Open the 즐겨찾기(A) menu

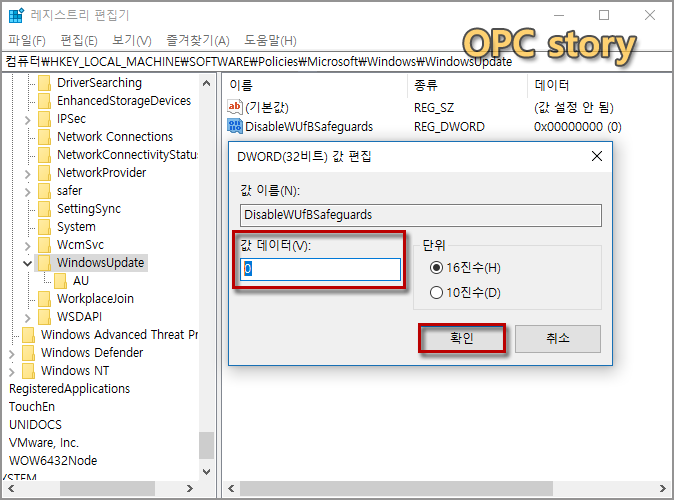tap(198, 40)
